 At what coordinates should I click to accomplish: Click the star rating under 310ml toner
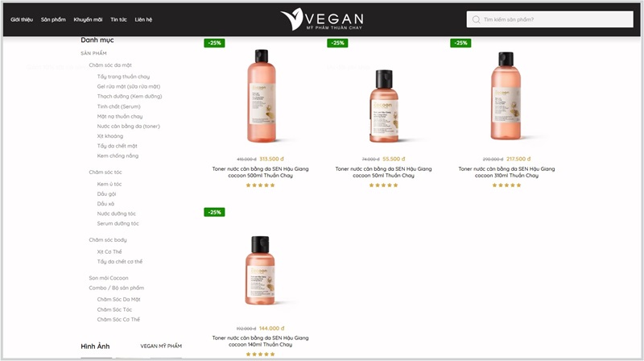coord(506,185)
